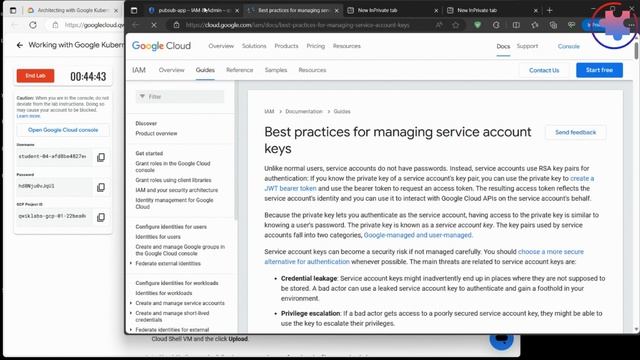Click the refresh extension icon in toolbar

pos(496,25)
